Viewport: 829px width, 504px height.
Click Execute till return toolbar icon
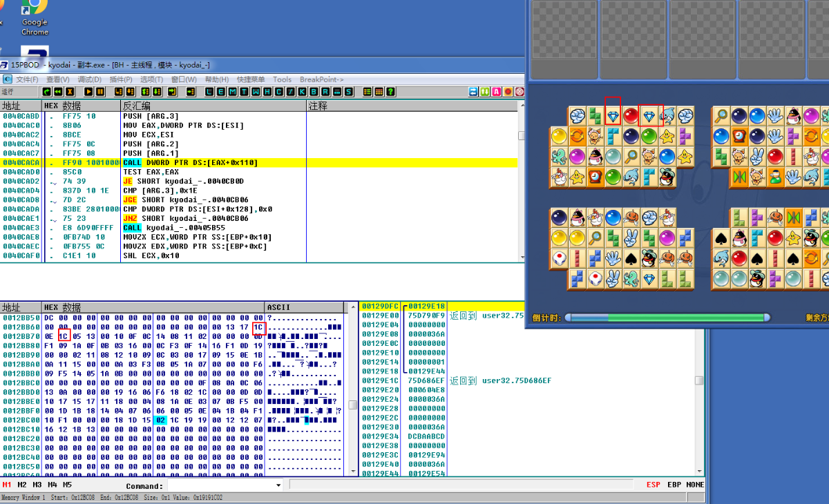coord(171,91)
